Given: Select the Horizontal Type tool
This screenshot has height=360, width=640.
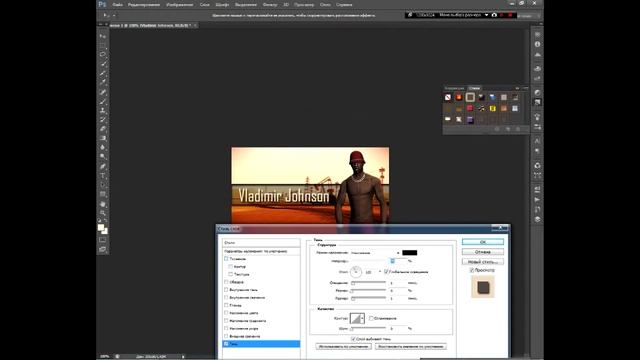Looking at the screenshot, I should pyautogui.click(x=102, y=176).
